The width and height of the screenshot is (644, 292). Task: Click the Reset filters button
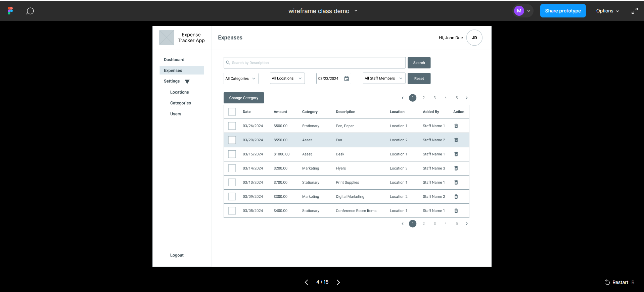pos(419,79)
